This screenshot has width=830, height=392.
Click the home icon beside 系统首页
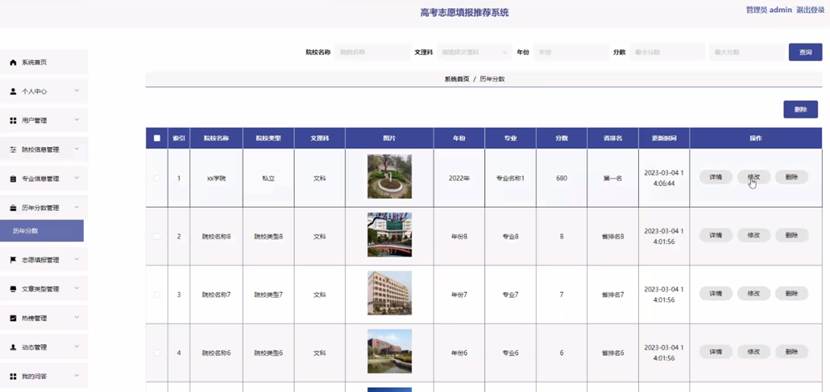click(x=13, y=62)
